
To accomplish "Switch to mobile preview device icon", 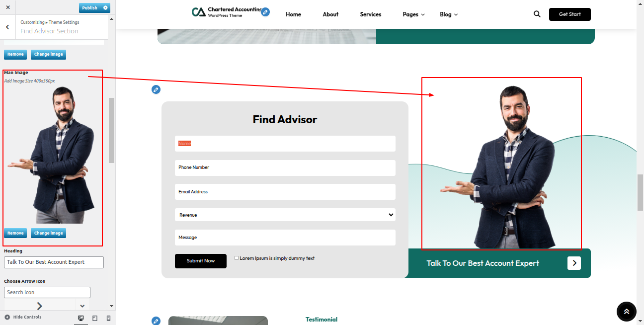I will 108,318.
